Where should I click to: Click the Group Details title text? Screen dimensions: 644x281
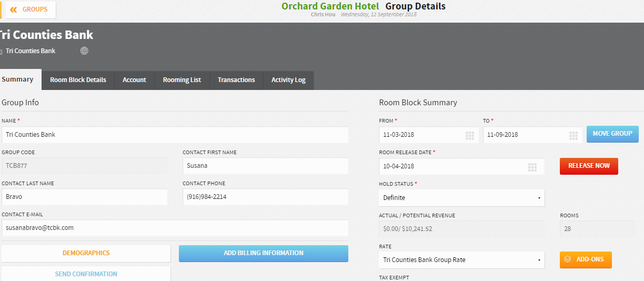pyautogui.click(x=416, y=6)
